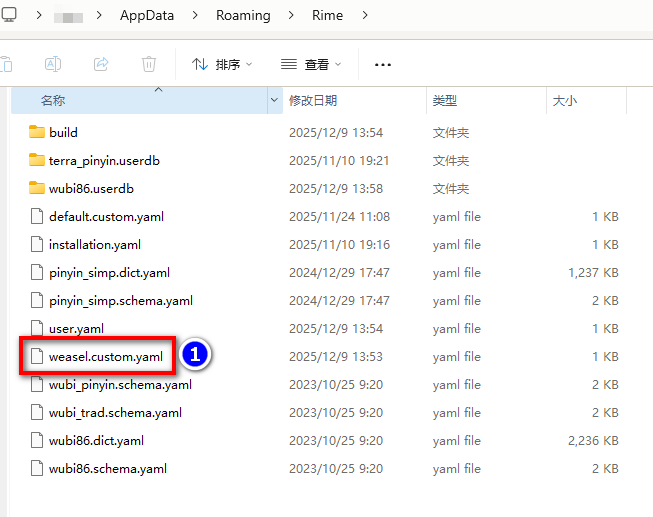
Task: Click date 2025/12/9 13:53
Action: (x=336, y=357)
